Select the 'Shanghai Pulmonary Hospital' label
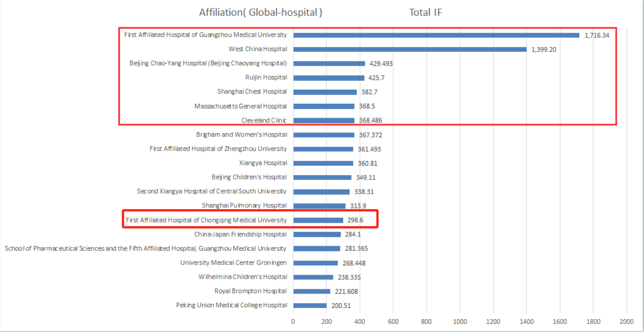This screenshot has width=644, height=332. pyautogui.click(x=244, y=205)
